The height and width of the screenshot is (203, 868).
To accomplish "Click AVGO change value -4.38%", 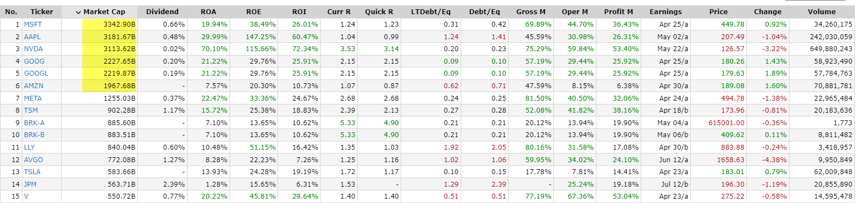I will coord(775,160).
